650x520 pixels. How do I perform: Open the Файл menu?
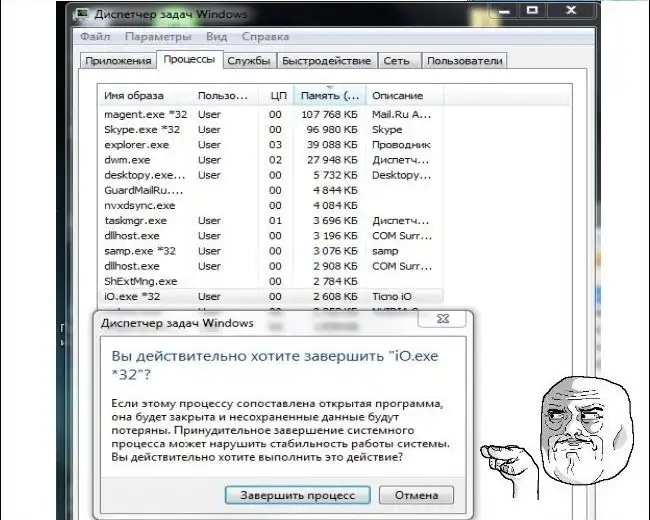pos(95,37)
